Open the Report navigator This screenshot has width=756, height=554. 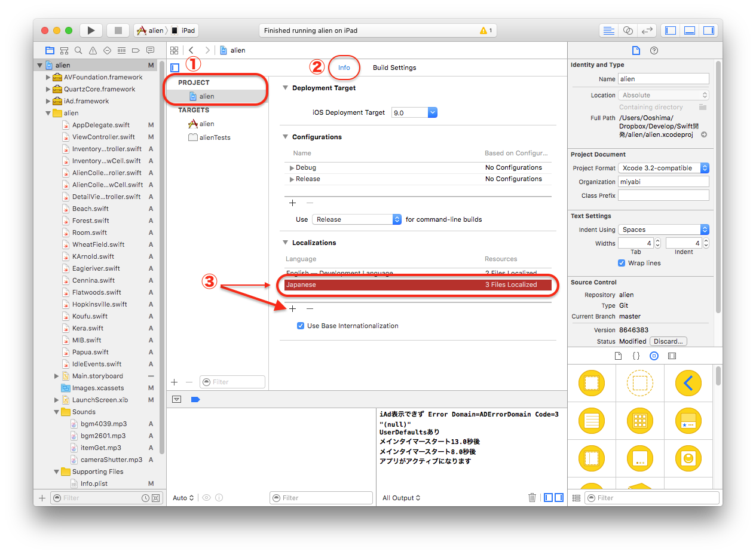150,50
